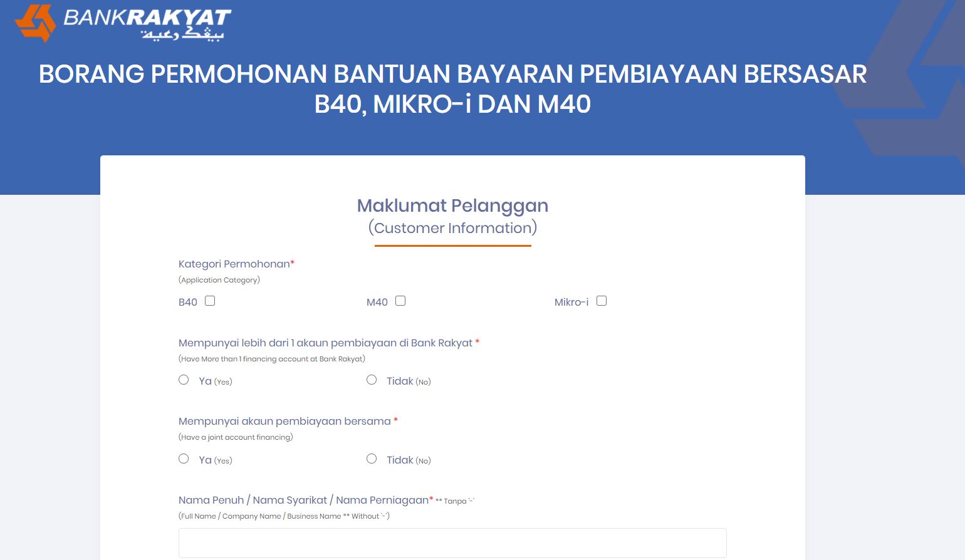Click the Kategori Permohonan label
This screenshot has width=965, height=560.
[236, 264]
